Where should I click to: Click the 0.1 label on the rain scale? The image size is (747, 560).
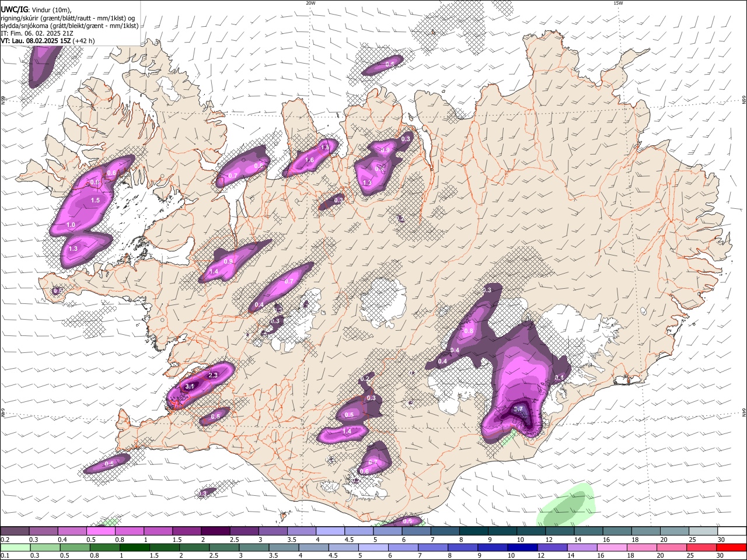pos(5,555)
